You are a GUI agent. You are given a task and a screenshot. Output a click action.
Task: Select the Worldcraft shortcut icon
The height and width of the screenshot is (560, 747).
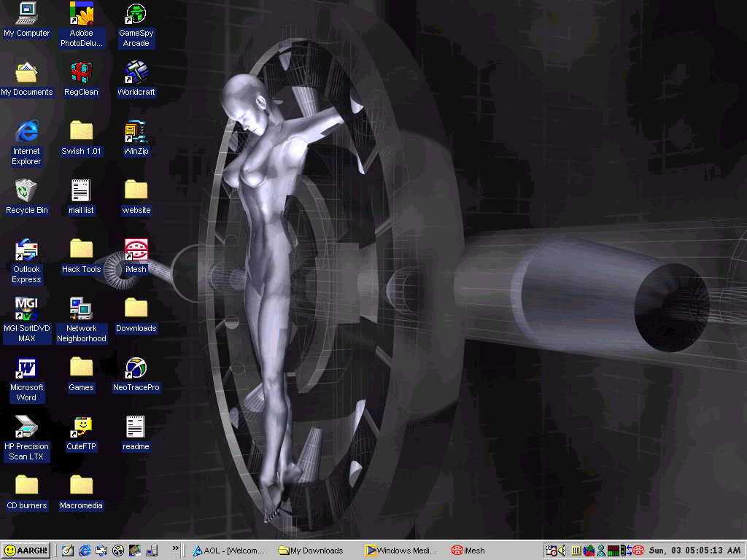tap(136, 73)
